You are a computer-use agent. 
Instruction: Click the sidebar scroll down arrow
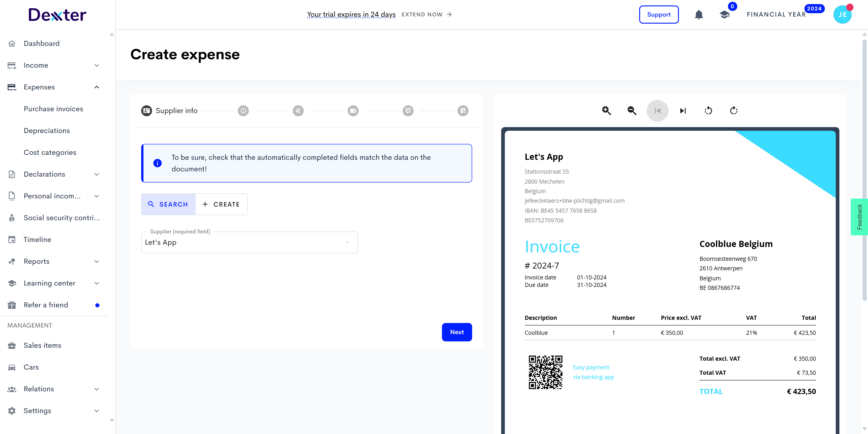112,420
